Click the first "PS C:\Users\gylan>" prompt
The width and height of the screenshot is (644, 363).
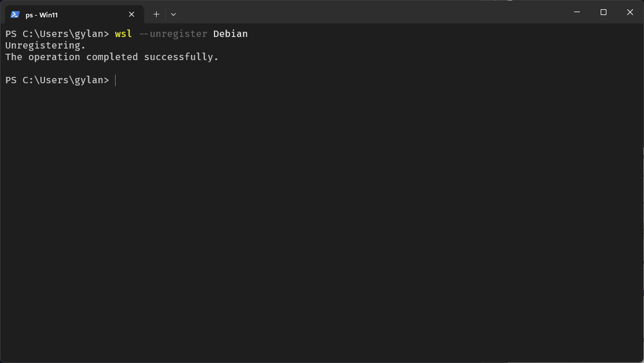coord(57,34)
